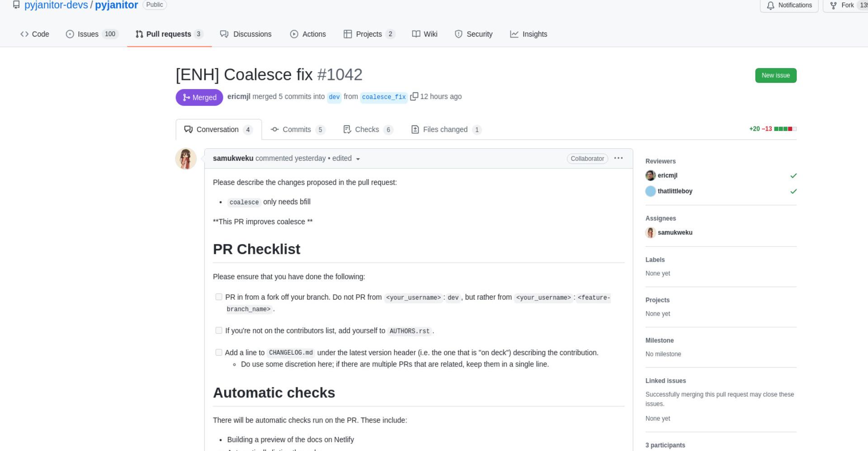Click the Notifications bell icon
This screenshot has width=868, height=451.
coord(770,5)
